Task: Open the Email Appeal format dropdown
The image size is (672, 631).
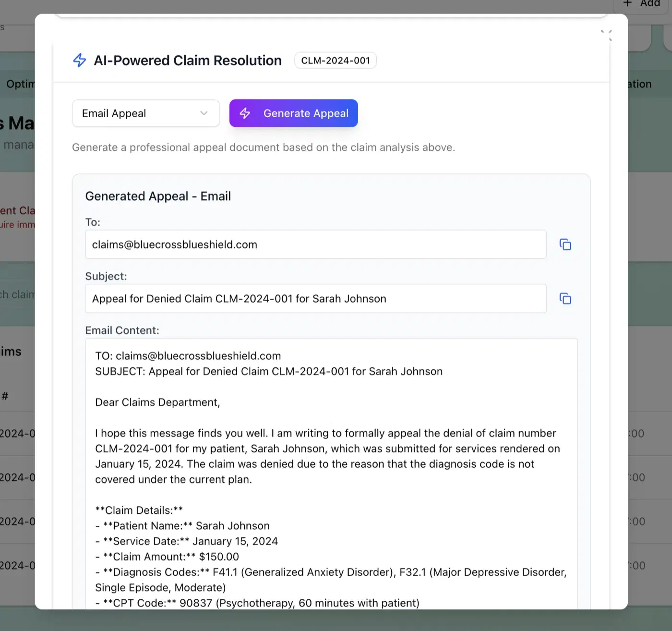Action: 146,113
